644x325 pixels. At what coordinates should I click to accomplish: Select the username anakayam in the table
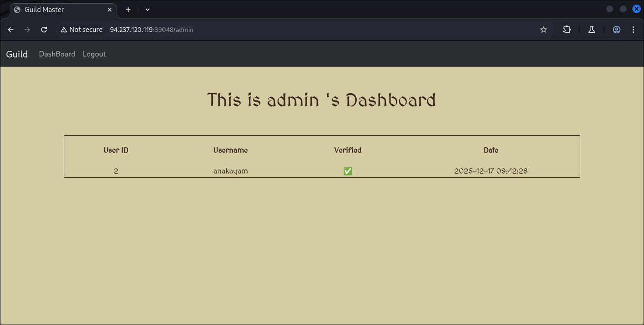click(x=230, y=171)
